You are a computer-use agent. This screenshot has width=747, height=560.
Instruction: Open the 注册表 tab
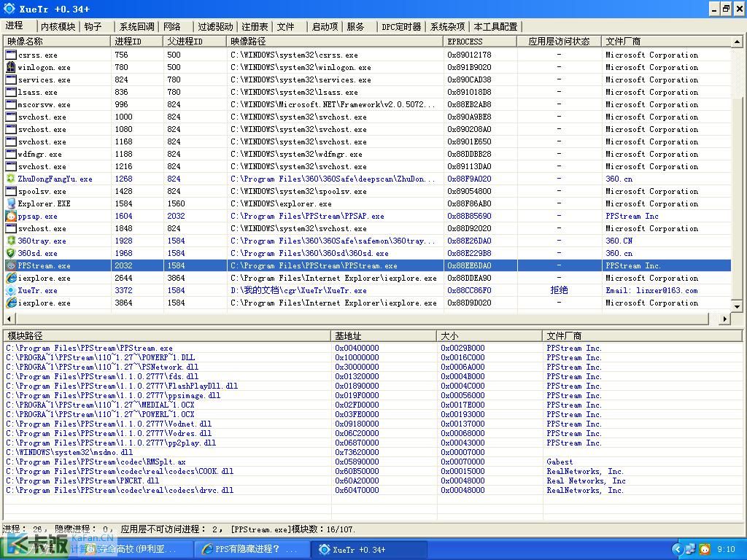pyautogui.click(x=255, y=27)
